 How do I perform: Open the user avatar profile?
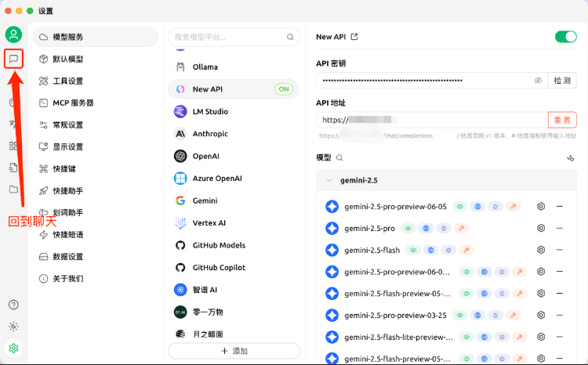13,34
